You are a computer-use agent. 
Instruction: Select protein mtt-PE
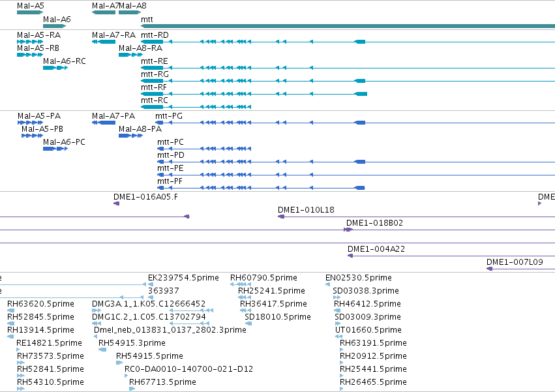point(356,175)
